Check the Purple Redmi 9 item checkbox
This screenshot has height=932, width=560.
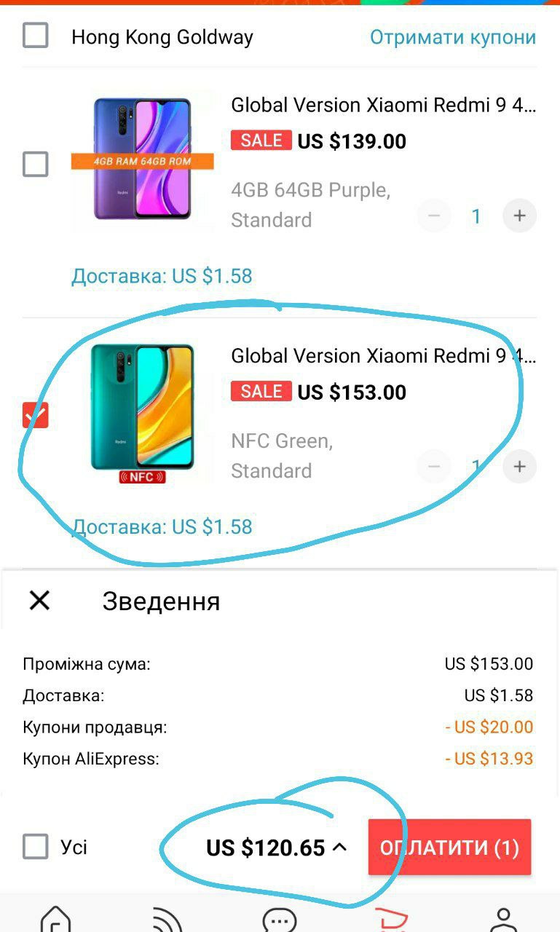(x=36, y=164)
